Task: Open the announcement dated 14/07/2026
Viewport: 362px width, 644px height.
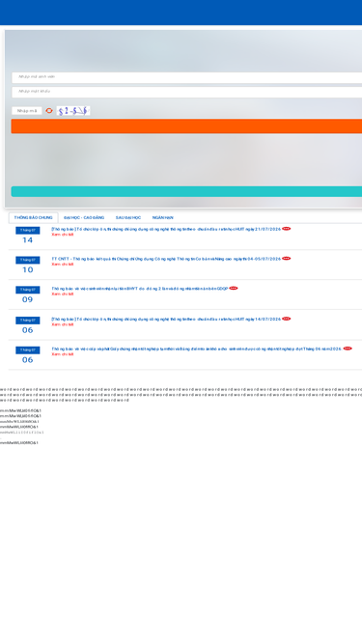Action: 166,320
